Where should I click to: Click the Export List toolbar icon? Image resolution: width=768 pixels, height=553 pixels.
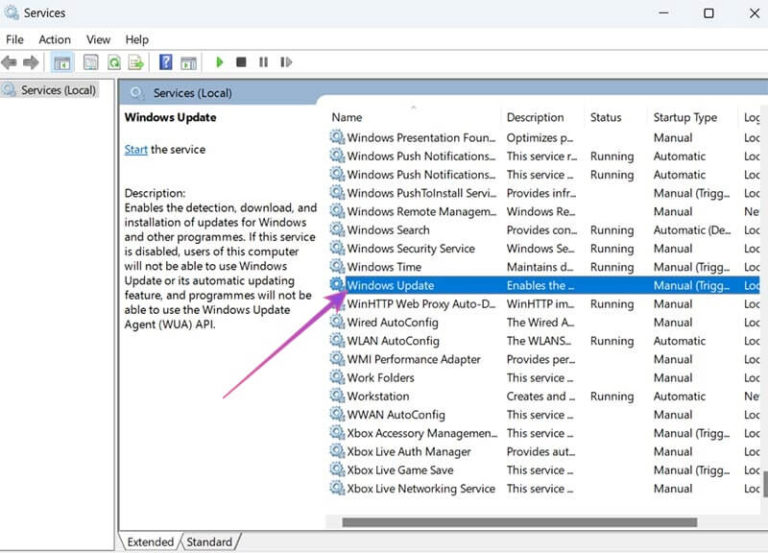pyautogui.click(x=135, y=62)
